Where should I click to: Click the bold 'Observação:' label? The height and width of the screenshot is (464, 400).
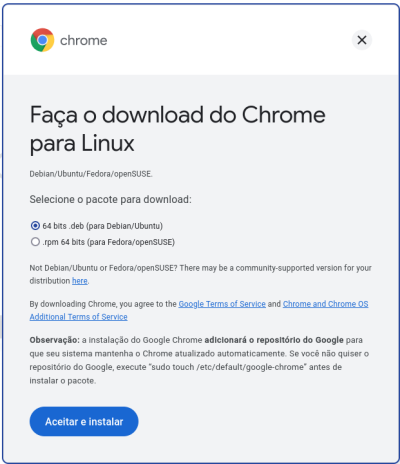point(55,340)
